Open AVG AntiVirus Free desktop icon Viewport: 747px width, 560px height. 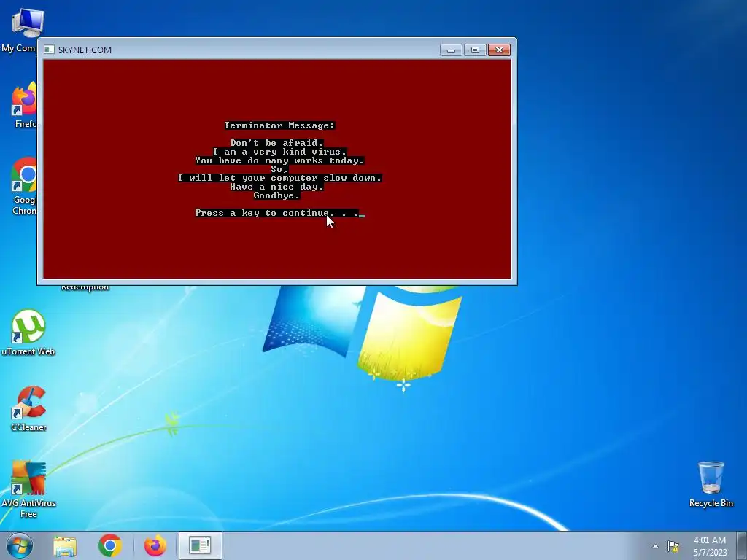click(28, 489)
